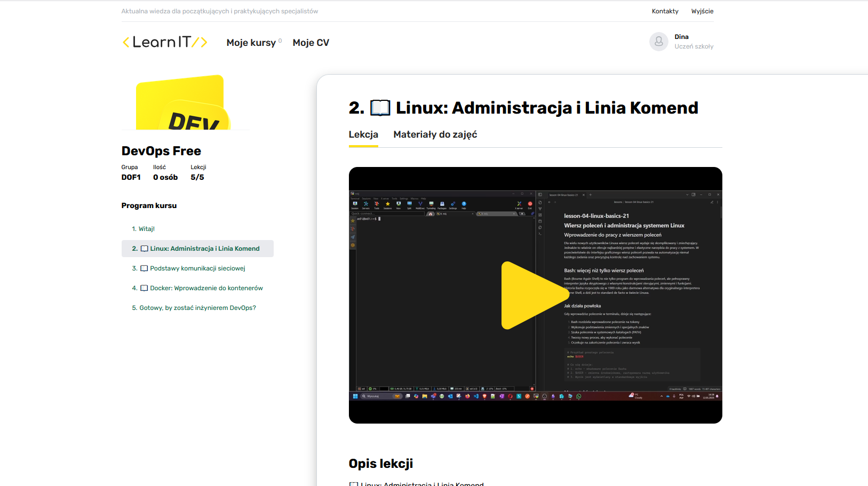868x486 pixels.
Task: Click the LearnIT logo
Action: pos(164,42)
